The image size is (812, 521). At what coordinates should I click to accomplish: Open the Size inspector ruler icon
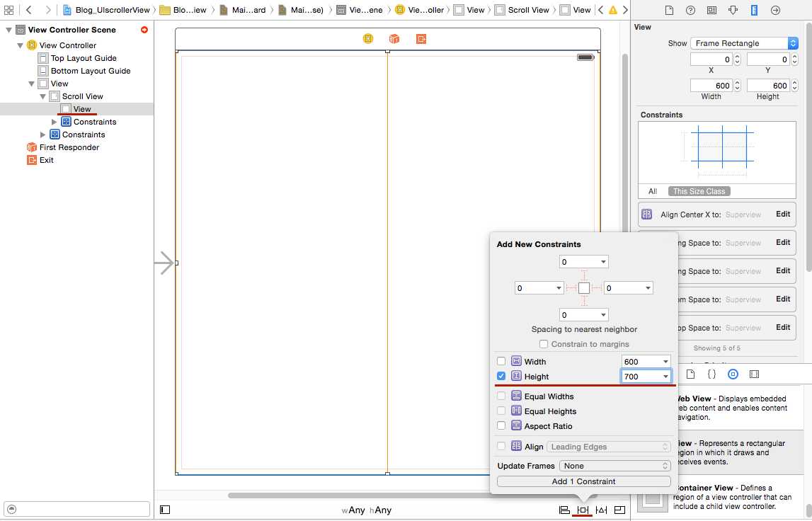click(754, 10)
